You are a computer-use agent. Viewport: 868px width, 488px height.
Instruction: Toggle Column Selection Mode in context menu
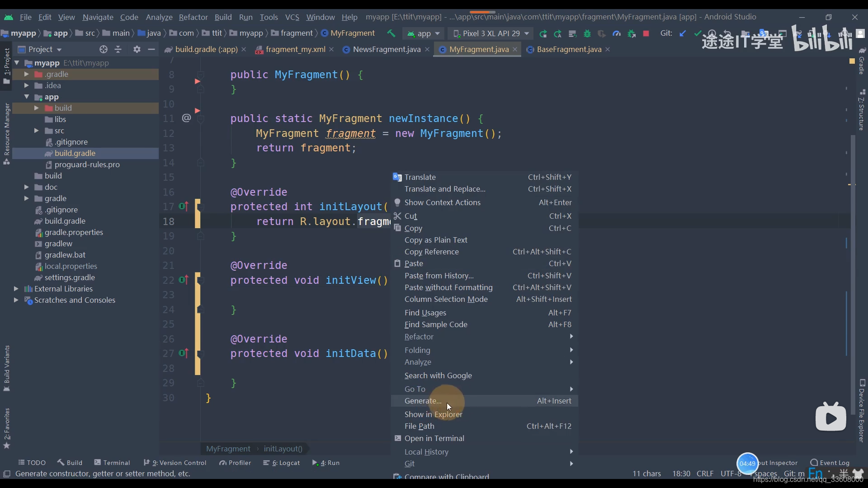(x=484, y=299)
